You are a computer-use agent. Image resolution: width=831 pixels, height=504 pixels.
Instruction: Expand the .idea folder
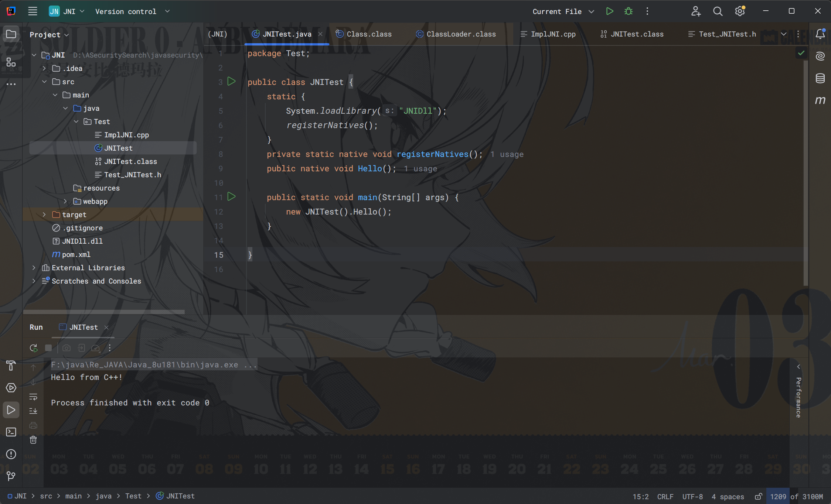(44, 68)
